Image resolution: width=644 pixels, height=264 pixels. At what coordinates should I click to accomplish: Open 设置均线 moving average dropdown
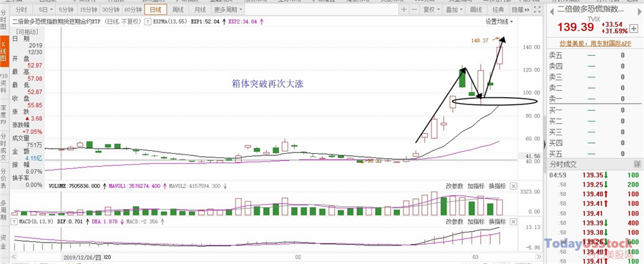pyautogui.click(x=499, y=21)
